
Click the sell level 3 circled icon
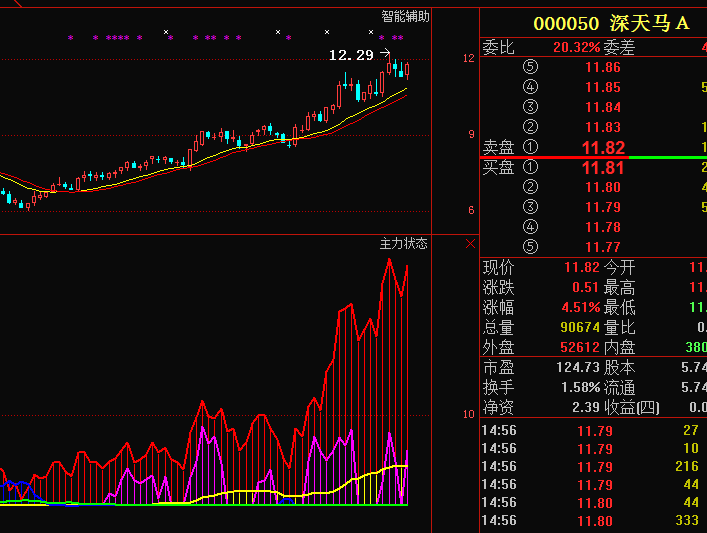530,108
